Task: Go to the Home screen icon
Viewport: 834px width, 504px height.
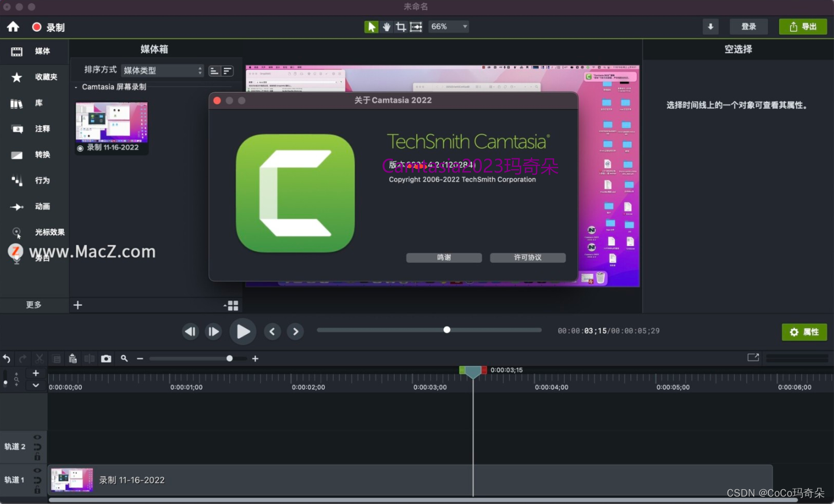Action: [x=13, y=27]
